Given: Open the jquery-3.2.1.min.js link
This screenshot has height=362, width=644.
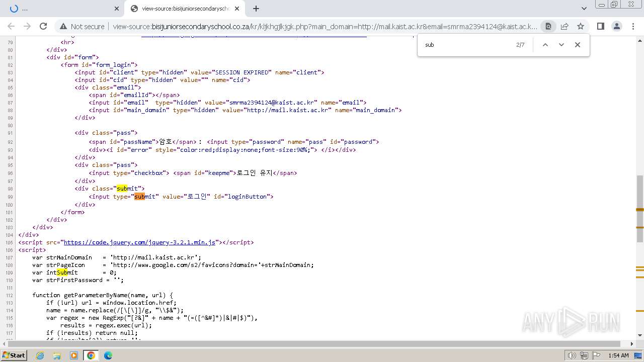Looking at the screenshot, I should [140, 242].
